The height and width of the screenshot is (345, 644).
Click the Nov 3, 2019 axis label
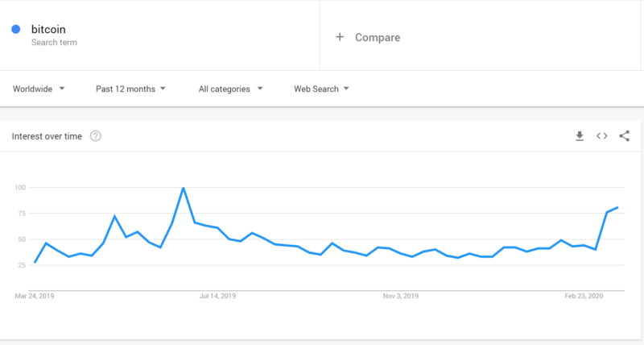click(401, 296)
